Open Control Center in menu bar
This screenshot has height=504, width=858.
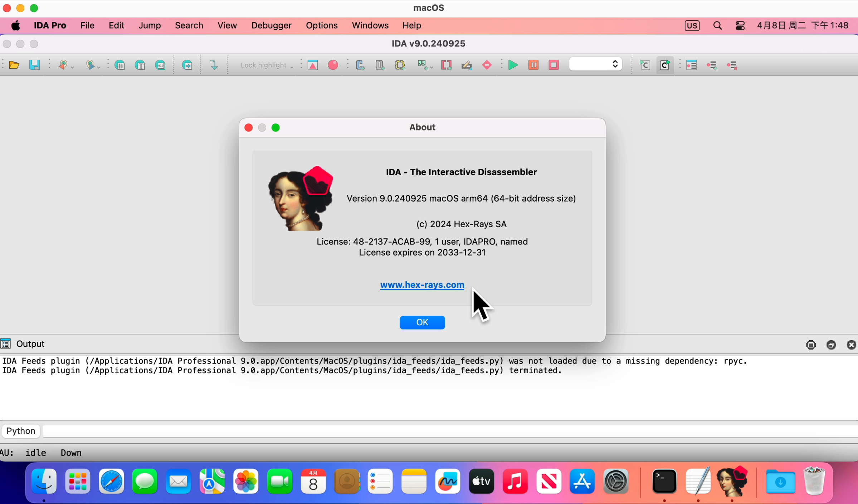pyautogui.click(x=740, y=25)
